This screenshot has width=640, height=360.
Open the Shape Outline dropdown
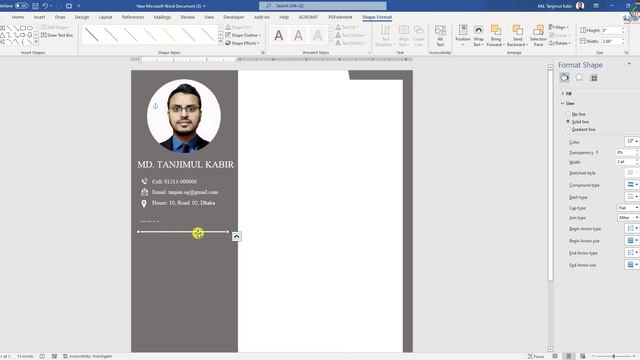coord(243,35)
